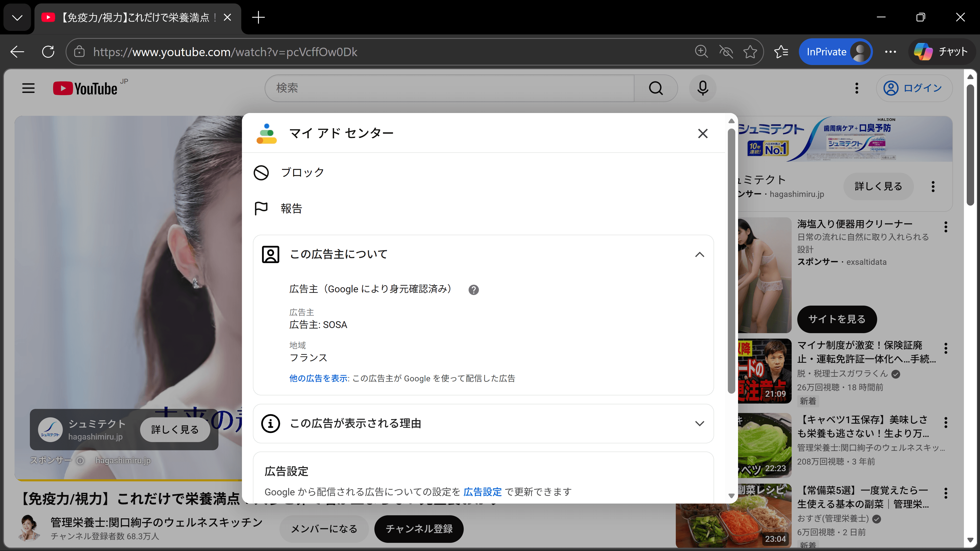Open options menu for マイナ制度が激変 video

click(945, 348)
